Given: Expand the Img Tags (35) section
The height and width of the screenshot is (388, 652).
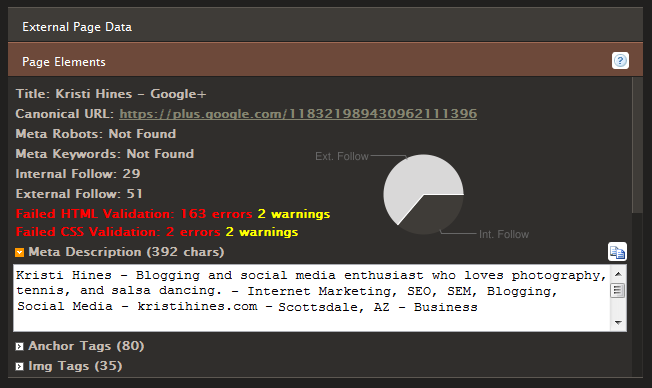Looking at the screenshot, I should (20, 366).
